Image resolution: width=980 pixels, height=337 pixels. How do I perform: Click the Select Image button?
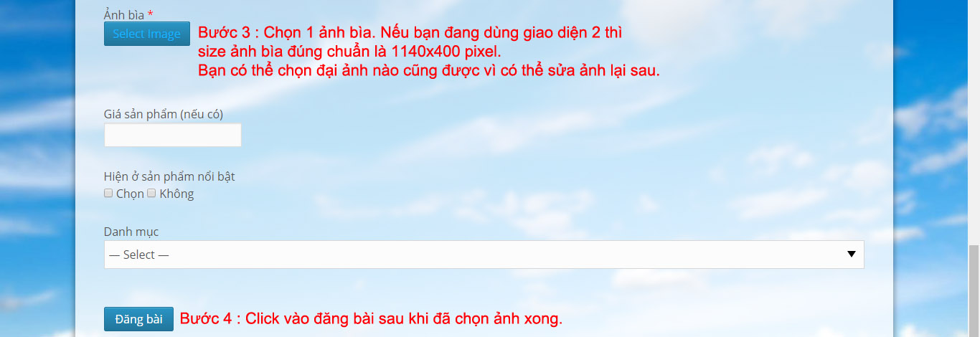click(x=147, y=34)
